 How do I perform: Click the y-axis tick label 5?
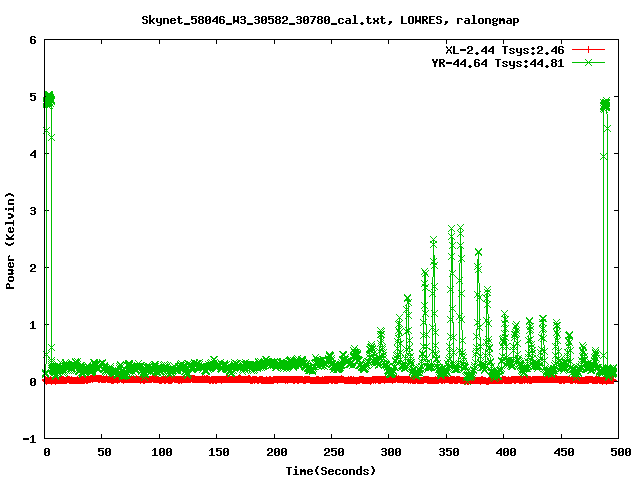pyautogui.click(x=33, y=97)
